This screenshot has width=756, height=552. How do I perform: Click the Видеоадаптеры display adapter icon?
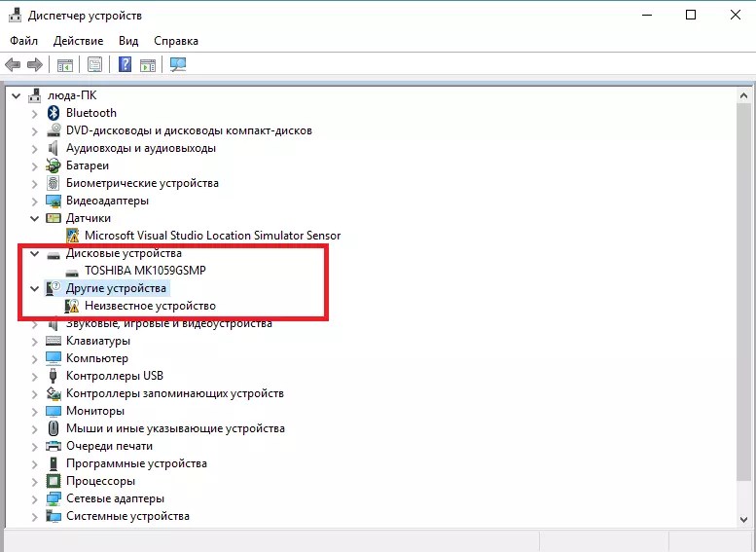tap(54, 201)
